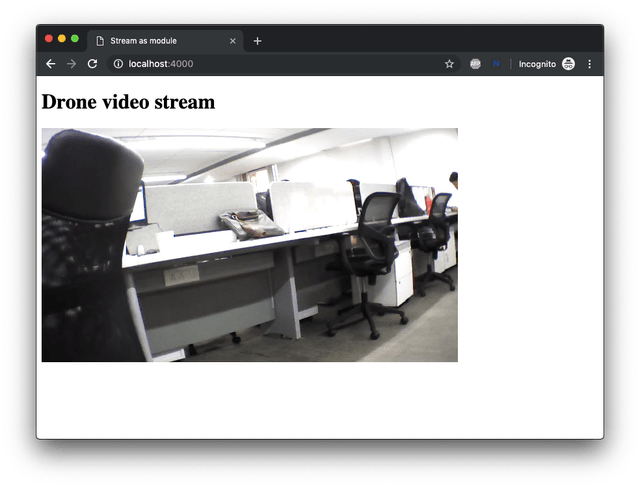Open Chrome three-dot menu
Screen dimensions: 640x487
click(589, 64)
